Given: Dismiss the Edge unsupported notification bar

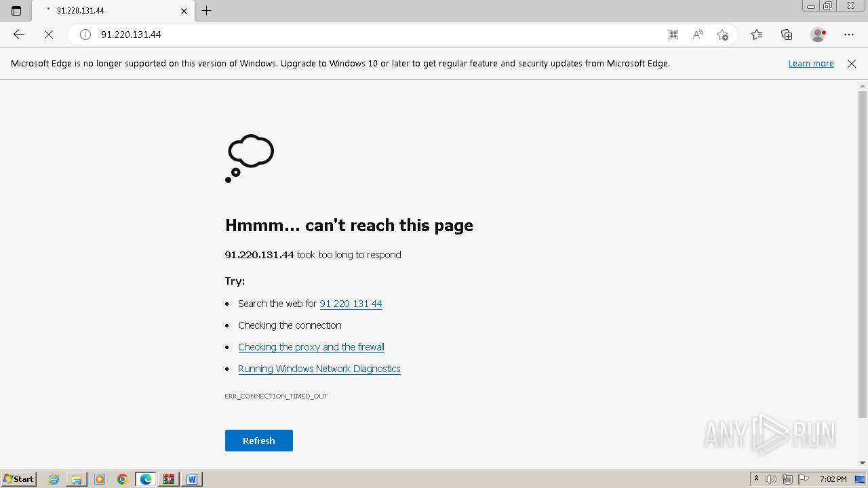Looking at the screenshot, I should (852, 64).
